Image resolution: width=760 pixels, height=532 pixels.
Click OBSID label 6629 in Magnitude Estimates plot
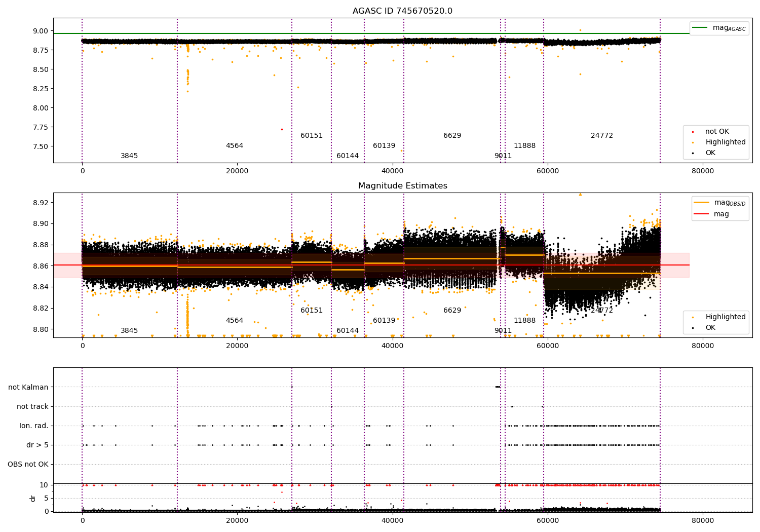click(452, 311)
